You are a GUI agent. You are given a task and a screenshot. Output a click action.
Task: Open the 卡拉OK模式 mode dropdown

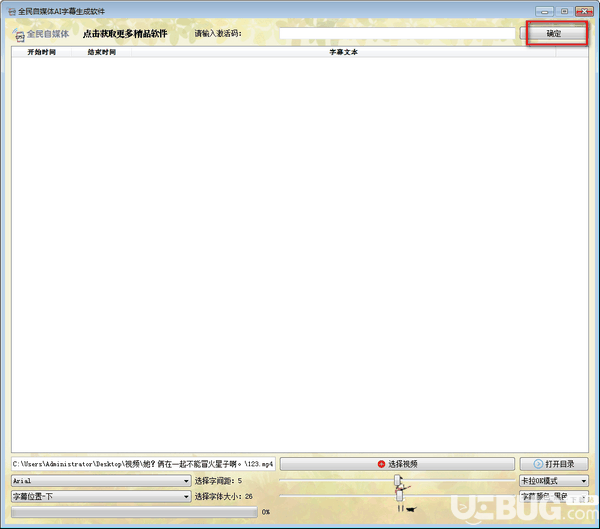tap(553, 481)
